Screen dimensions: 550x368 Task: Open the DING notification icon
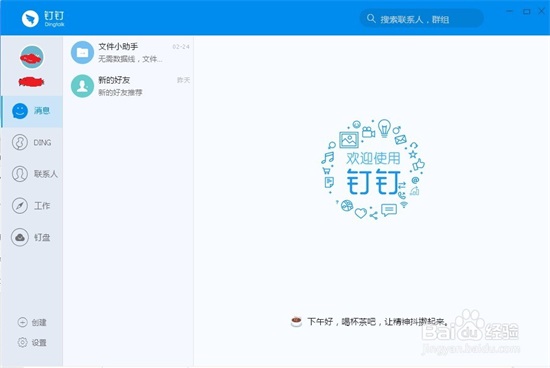click(x=20, y=142)
